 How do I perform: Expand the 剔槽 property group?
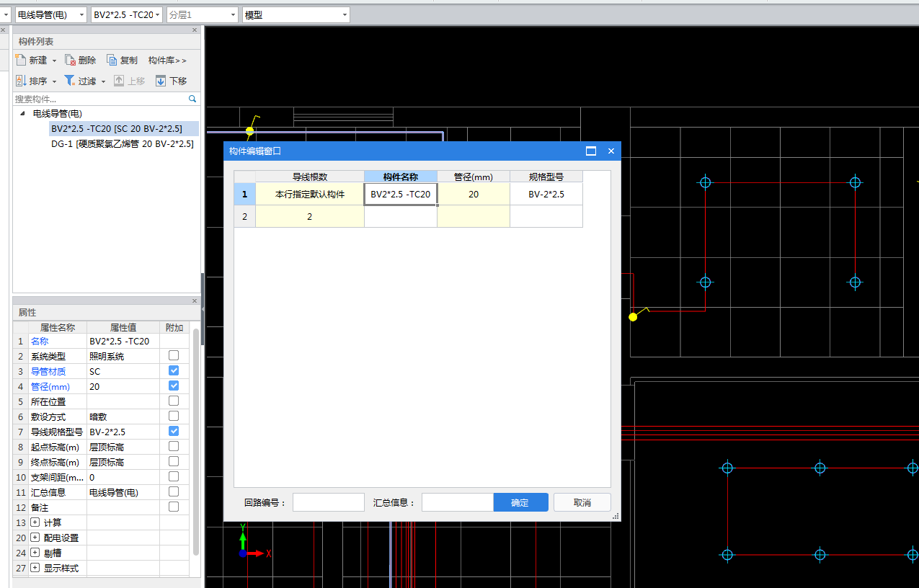tap(35, 553)
